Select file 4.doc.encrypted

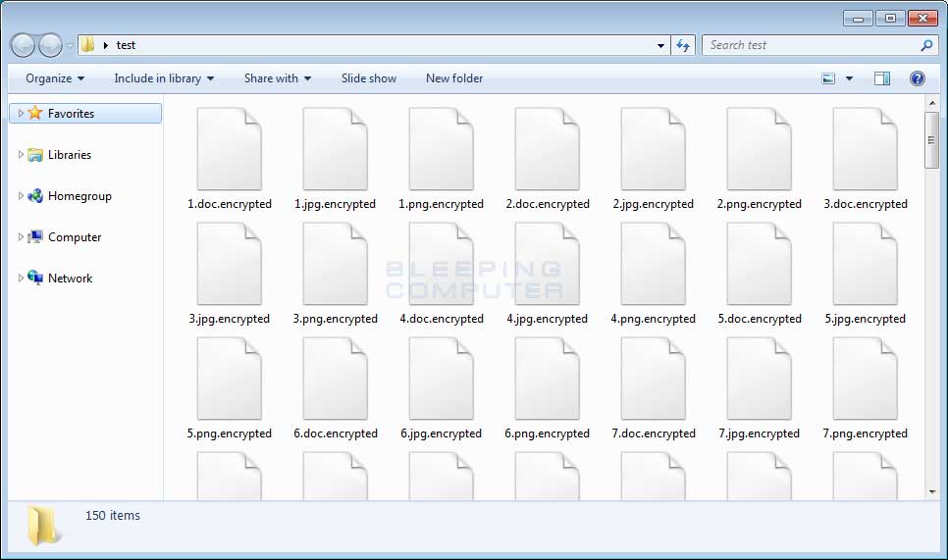(442, 273)
